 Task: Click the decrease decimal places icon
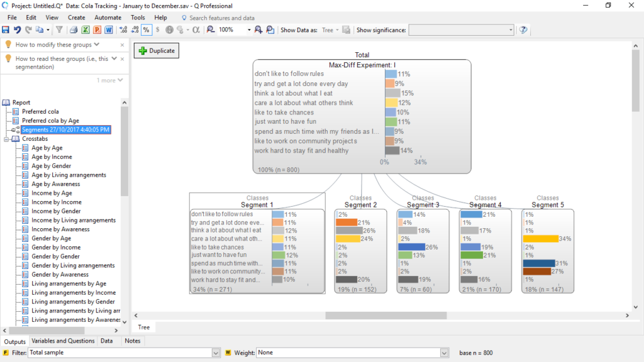[x=135, y=30]
